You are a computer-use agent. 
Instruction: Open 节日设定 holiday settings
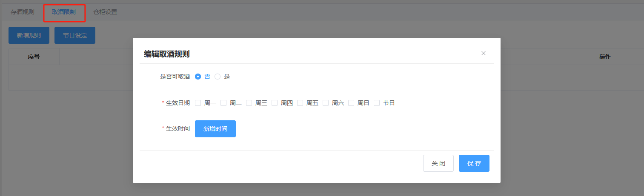(x=75, y=35)
